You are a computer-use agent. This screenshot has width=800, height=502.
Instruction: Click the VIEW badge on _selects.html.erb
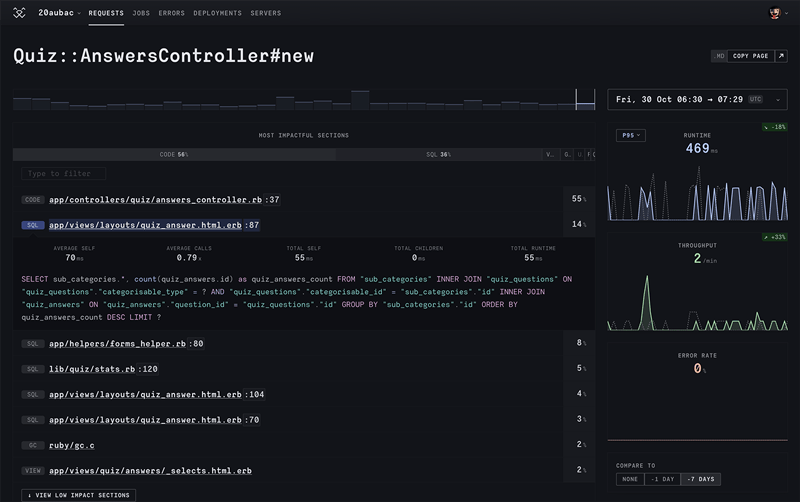pos(33,471)
